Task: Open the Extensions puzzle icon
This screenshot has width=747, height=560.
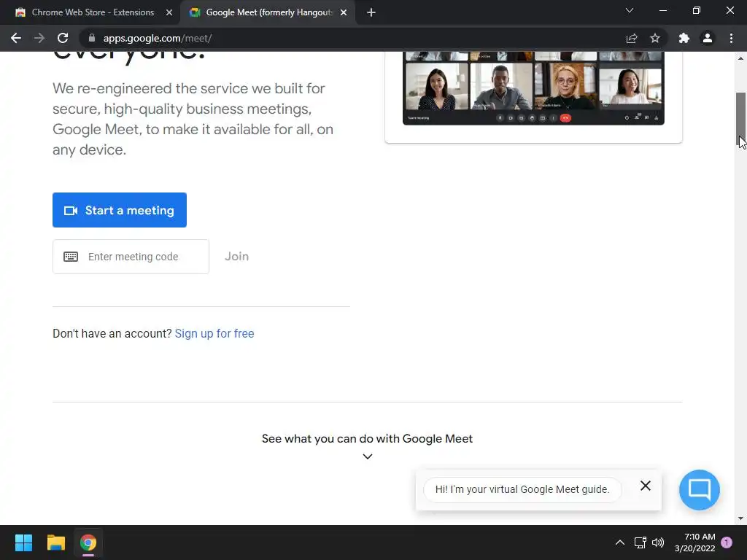Action: point(684,38)
